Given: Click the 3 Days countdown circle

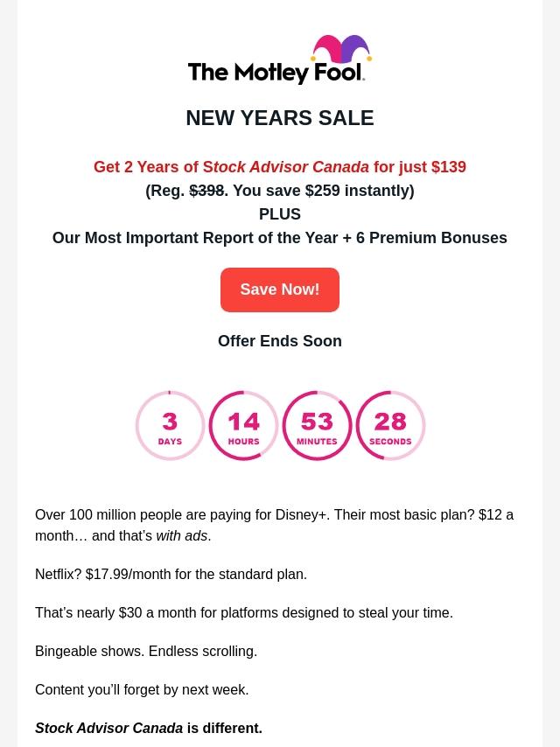Looking at the screenshot, I should coord(170,426).
